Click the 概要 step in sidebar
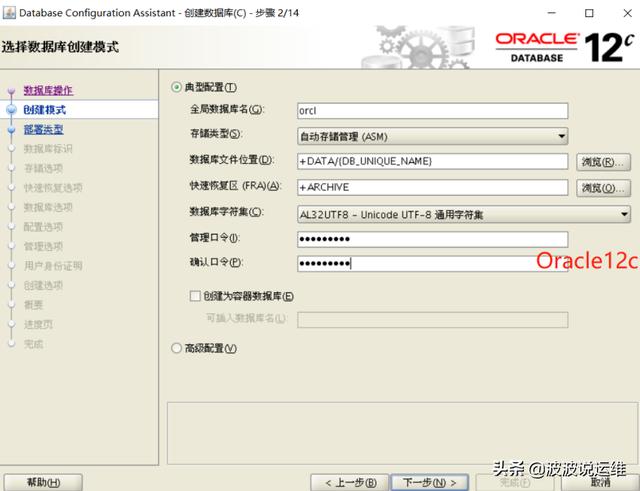This screenshot has width=640, height=491. point(33,305)
